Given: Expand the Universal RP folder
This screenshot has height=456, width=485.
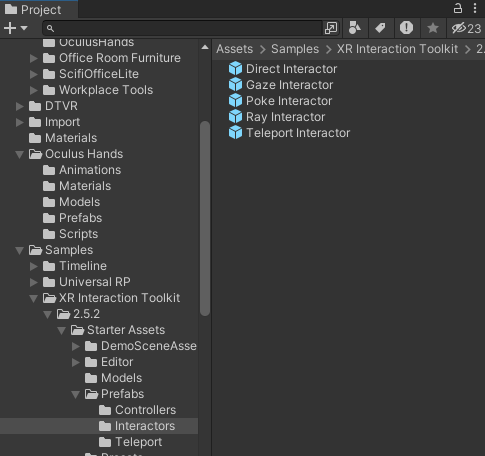Looking at the screenshot, I should point(34,282).
